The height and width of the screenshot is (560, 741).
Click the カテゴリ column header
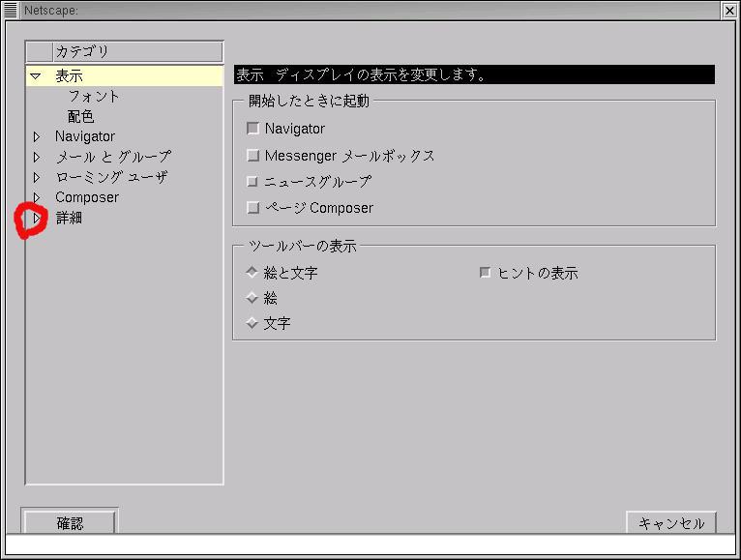137,51
